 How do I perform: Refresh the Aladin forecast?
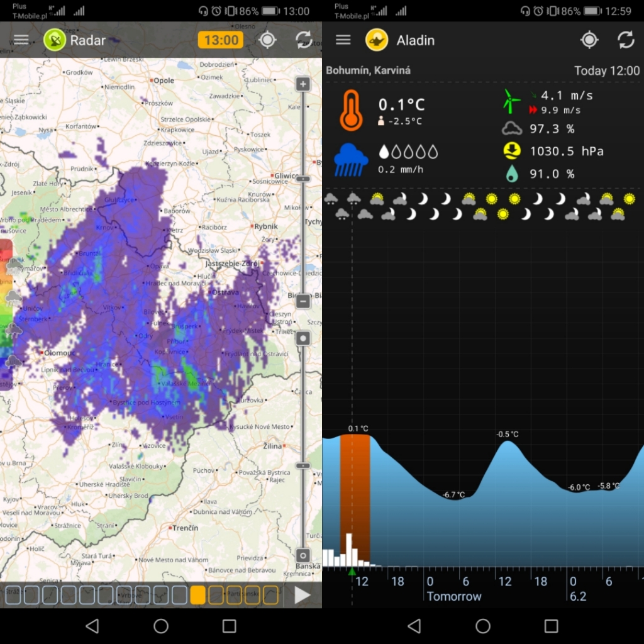pos(626,40)
